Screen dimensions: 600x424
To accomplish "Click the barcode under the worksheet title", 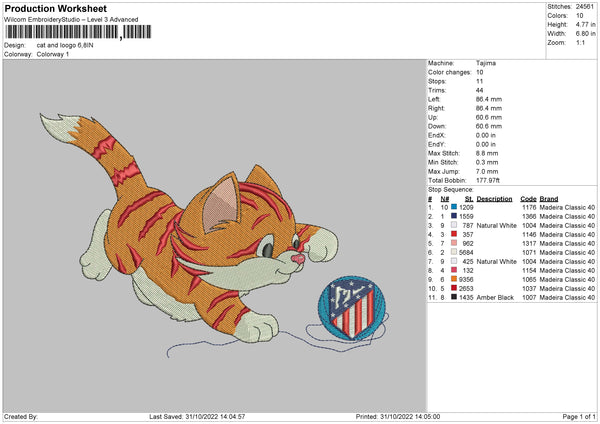I will pos(78,32).
